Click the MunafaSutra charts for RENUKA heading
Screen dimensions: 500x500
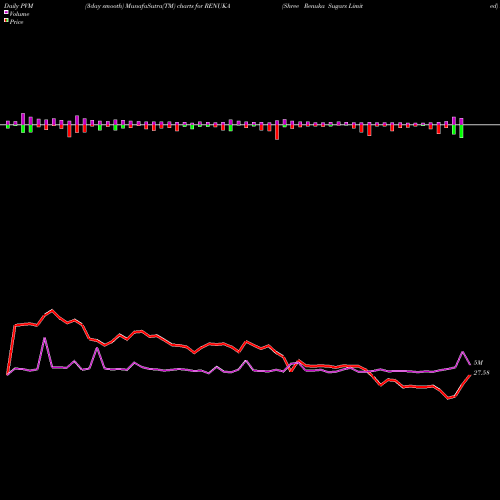coord(157,6)
